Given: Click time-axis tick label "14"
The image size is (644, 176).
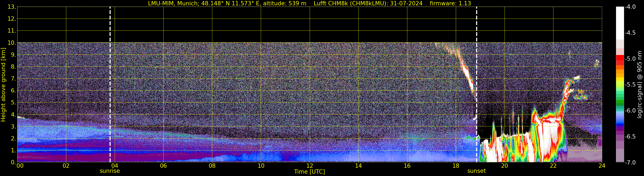Looking at the screenshot, I should pos(358,166).
